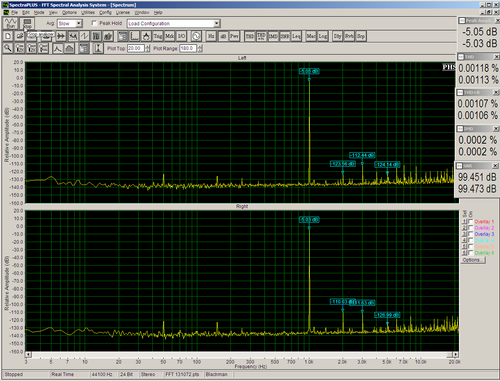Click the horizontal scrollbar right arrow
The height and width of the screenshot is (381, 500).
[x=455, y=354]
